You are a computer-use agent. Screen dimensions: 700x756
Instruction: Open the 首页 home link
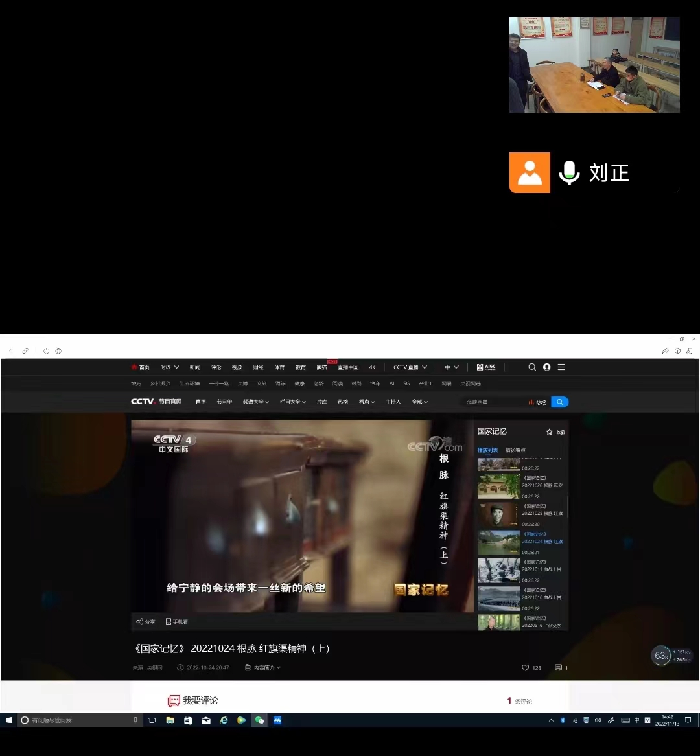pyautogui.click(x=141, y=367)
